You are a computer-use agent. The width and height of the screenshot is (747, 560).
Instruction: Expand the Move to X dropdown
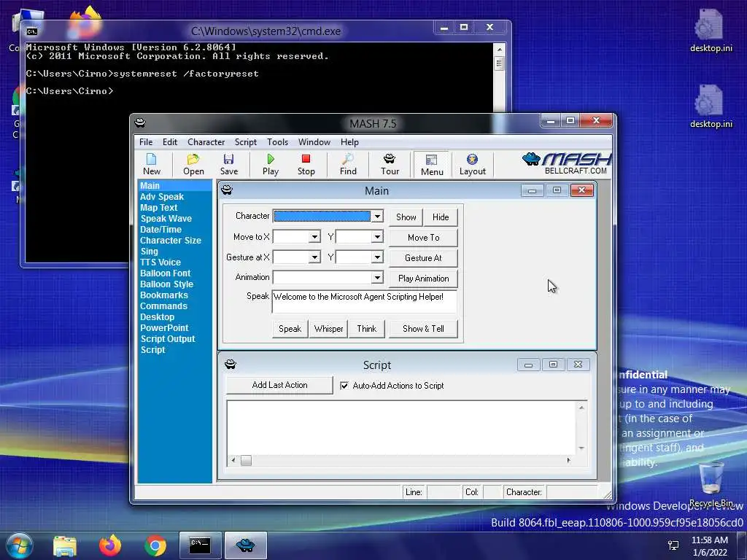coord(314,237)
